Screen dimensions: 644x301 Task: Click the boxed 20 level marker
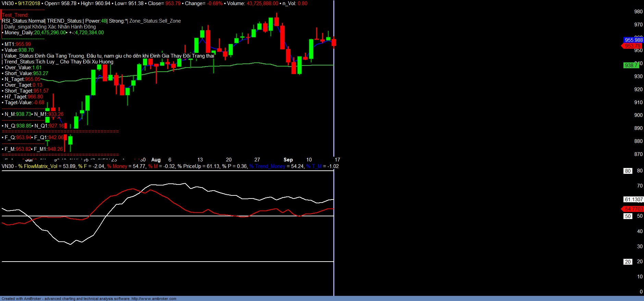point(628,262)
